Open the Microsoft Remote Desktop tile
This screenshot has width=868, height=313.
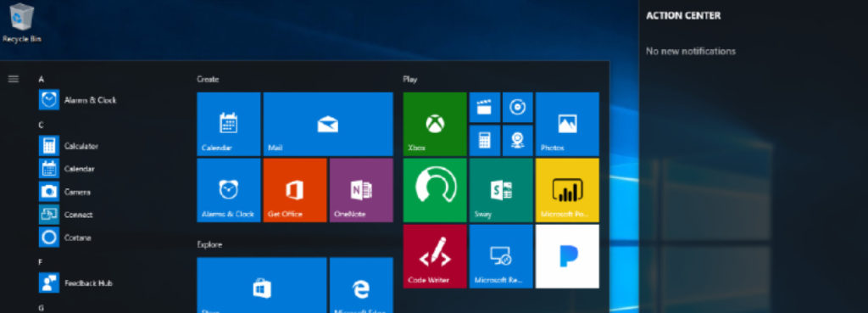501,256
